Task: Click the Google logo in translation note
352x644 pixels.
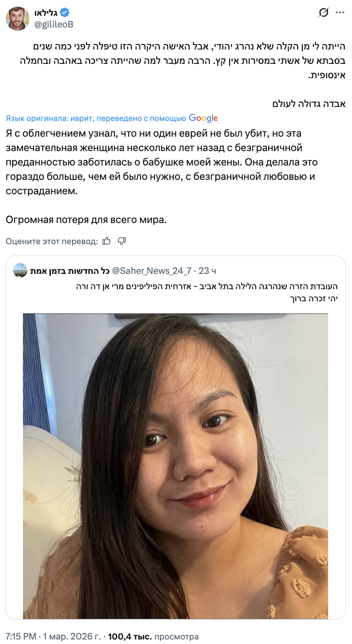Action: click(203, 118)
